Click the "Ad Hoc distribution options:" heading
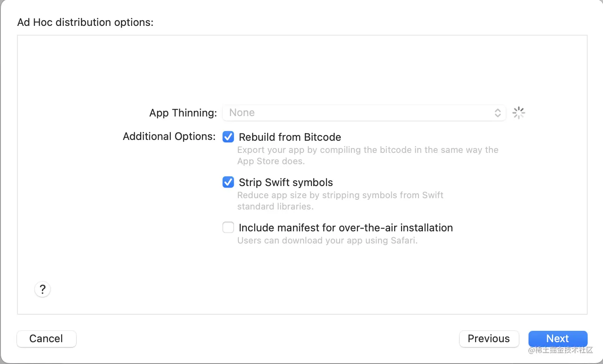 coord(85,22)
